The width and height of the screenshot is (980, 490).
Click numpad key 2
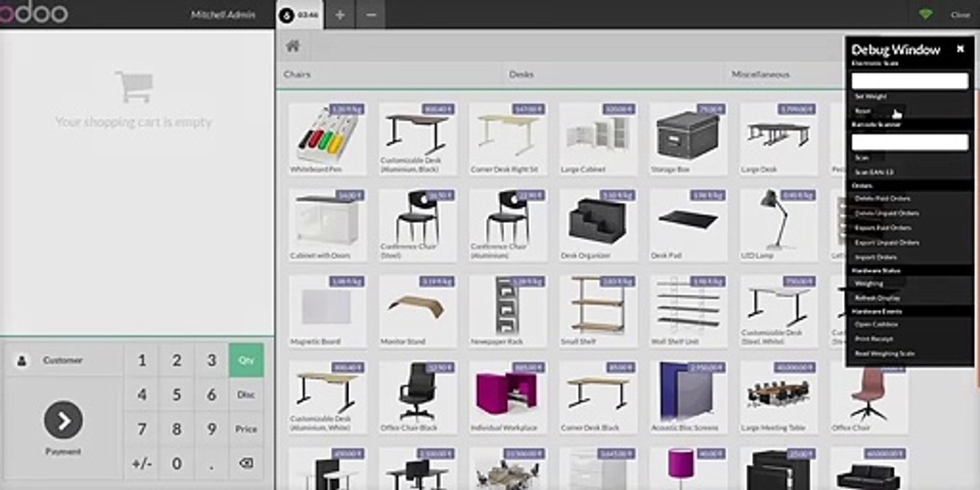click(177, 360)
